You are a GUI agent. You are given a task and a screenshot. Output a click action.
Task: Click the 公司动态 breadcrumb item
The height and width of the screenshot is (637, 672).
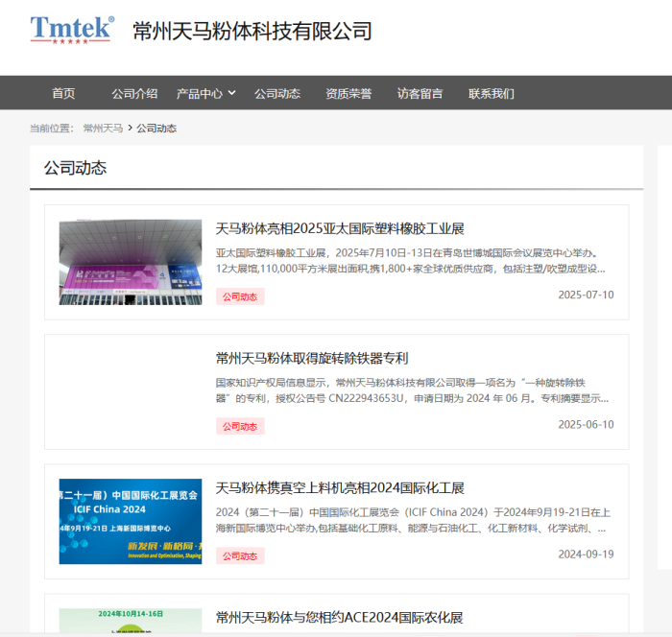[x=156, y=129]
